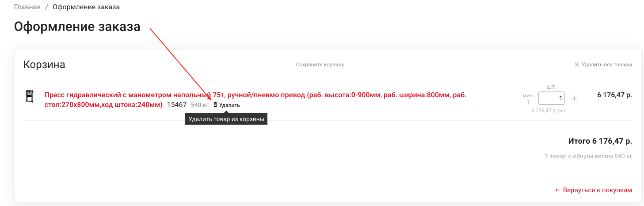Screen dimensions: 644x206
Task: Click the 'Удалить все товары' text
Action: click(x=606, y=65)
